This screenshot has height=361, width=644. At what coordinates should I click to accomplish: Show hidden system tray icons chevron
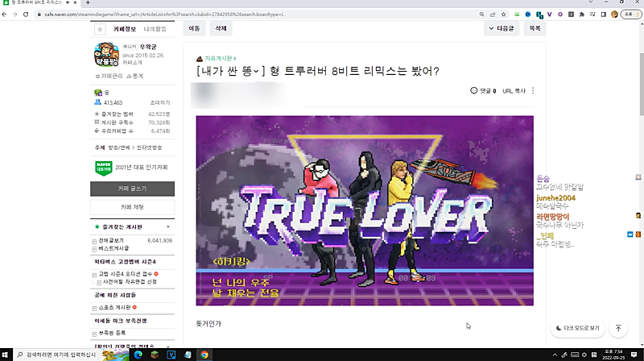coord(555,355)
